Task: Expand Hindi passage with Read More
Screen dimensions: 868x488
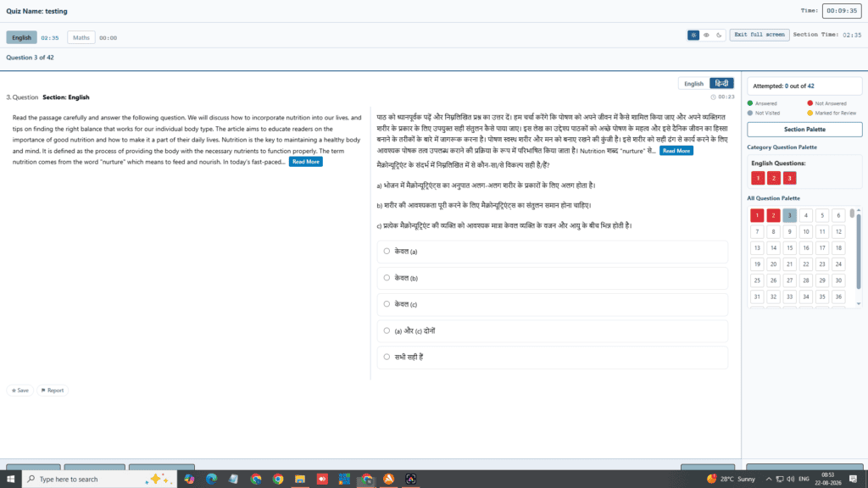Action: pos(676,151)
